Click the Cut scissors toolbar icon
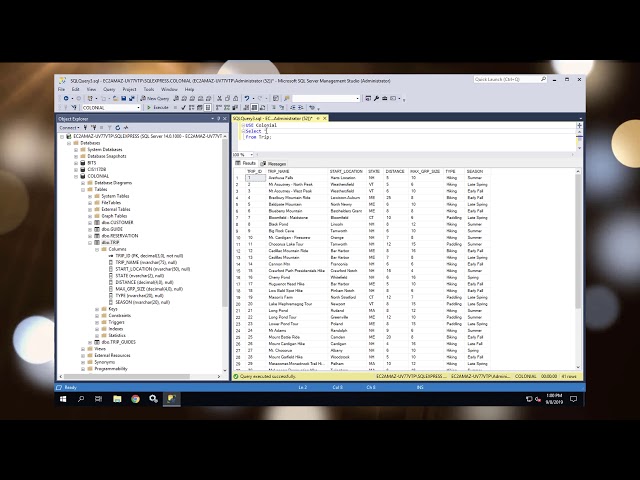Image resolution: width=640 pixels, height=480 pixels. [x=220, y=98]
